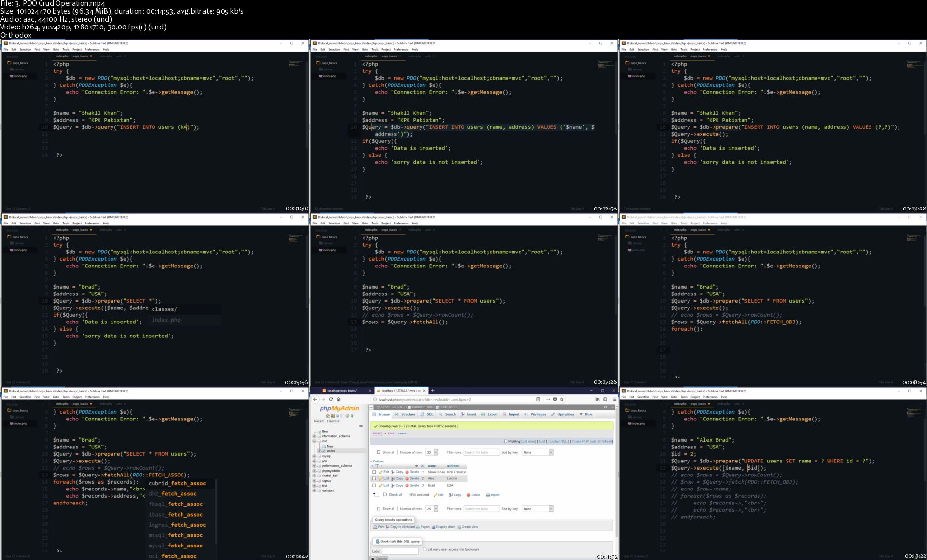Click the Pocket save icon in address bar

pos(555,399)
